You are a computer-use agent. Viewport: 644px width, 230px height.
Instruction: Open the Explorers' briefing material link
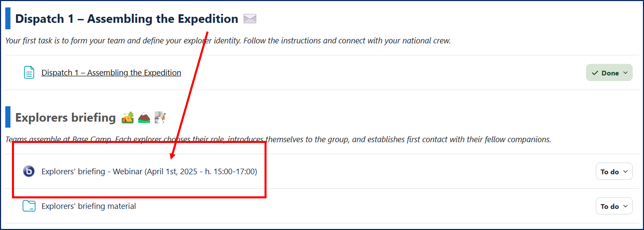click(x=89, y=206)
